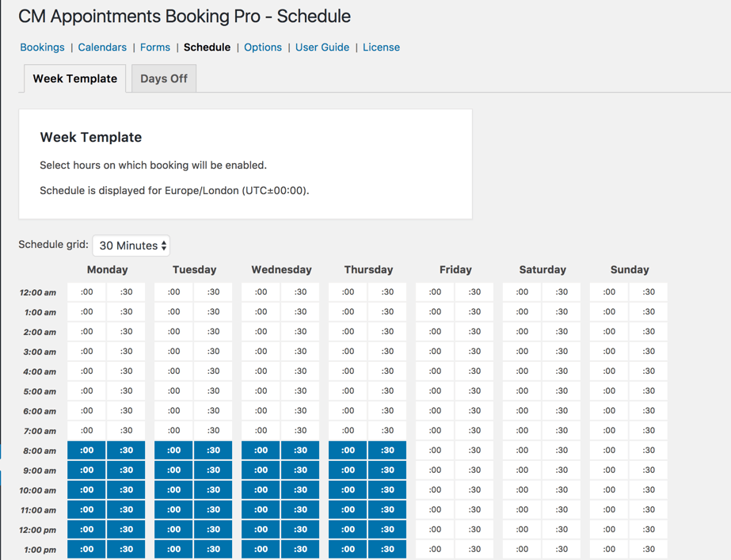Open the Options settings link

click(x=263, y=48)
